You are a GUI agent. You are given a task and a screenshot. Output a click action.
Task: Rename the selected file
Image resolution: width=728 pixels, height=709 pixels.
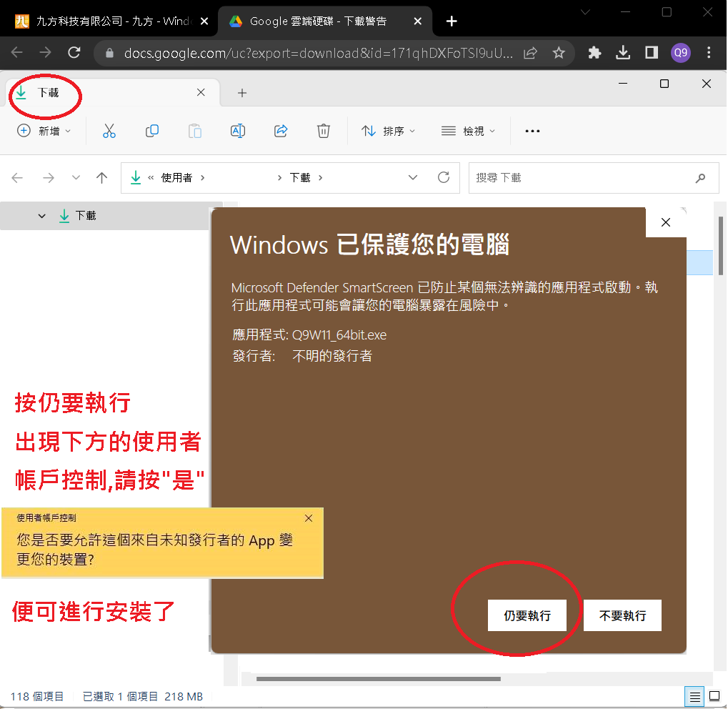tap(238, 131)
